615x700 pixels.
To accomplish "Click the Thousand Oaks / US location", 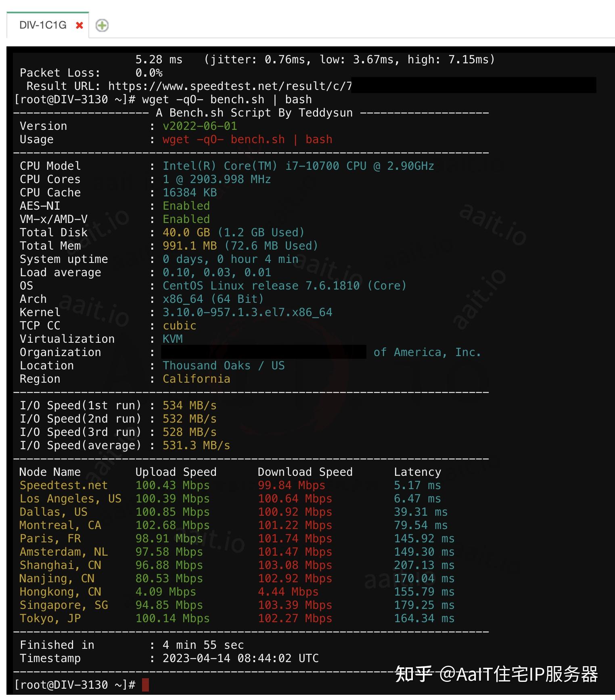I will 224,366.
